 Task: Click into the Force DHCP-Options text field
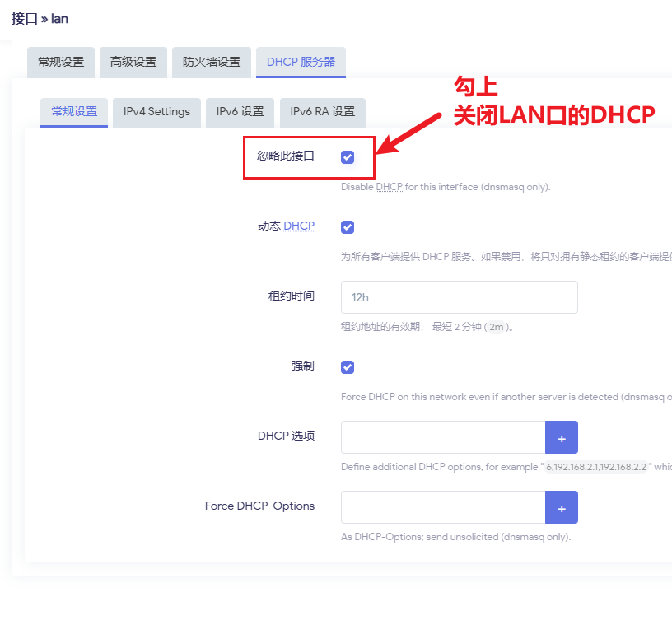pos(443,507)
